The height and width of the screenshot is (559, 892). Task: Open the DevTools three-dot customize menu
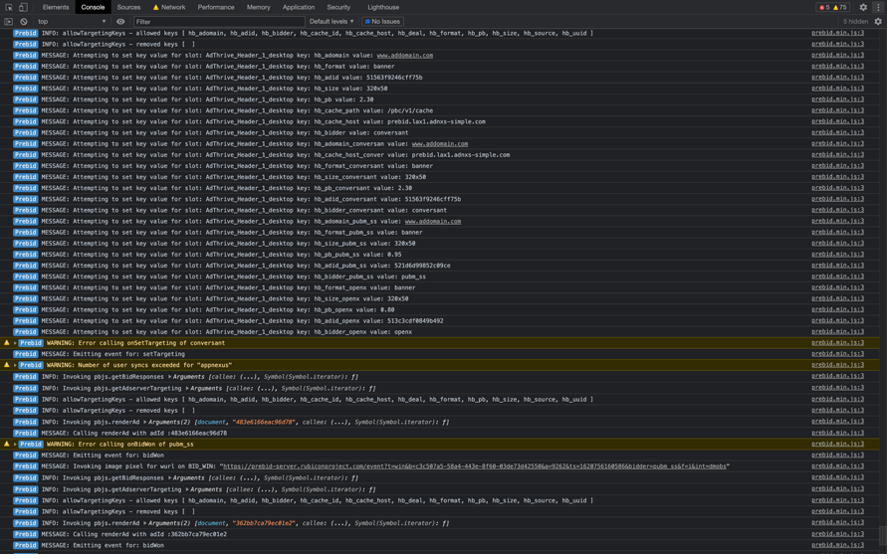[880, 7]
